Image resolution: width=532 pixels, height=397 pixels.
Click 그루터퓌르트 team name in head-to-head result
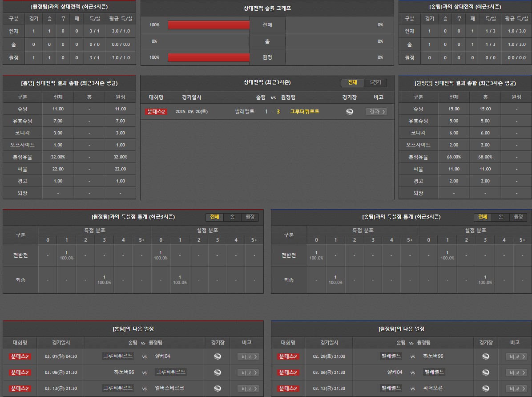click(x=305, y=112)
